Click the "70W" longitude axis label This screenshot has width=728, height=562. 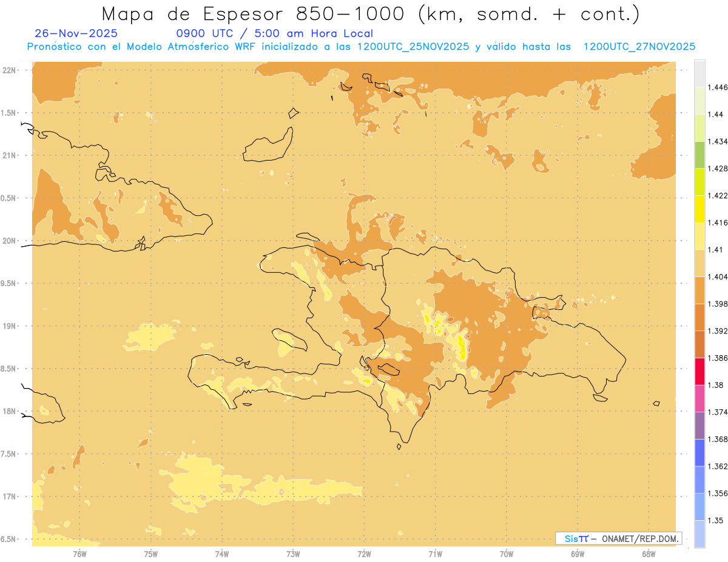(x=507, y=554)
